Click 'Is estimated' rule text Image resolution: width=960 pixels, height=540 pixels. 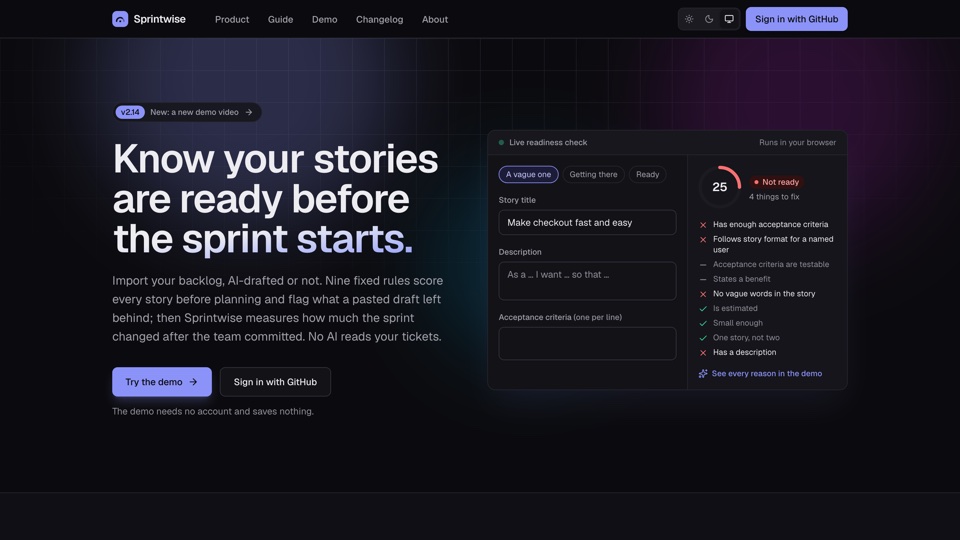(735, 309)
